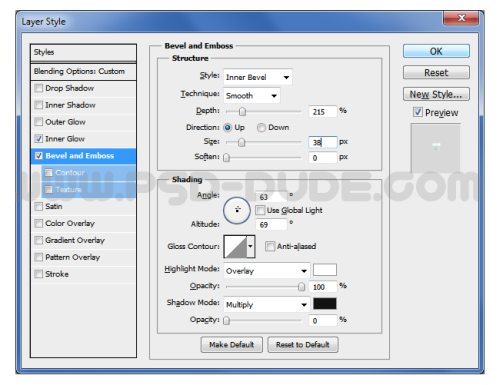Viewport: 500px width, 385px height.
Task: Click the Angle and Altitude light dial
Action: point(237,210)
